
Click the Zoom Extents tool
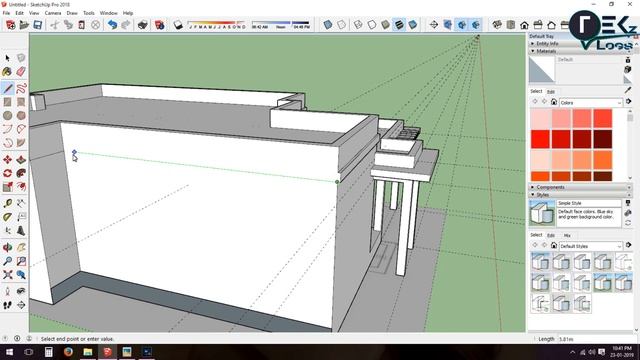(x=7, y=275)
